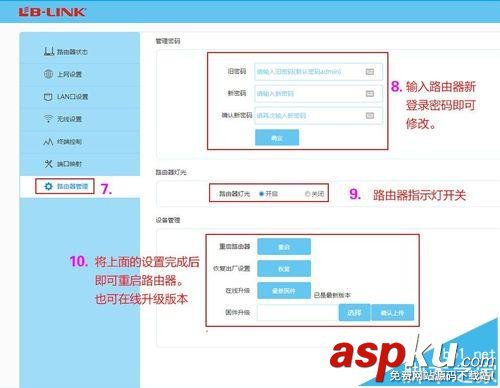500x388 pixels.
Task: Click the LB-LINK logo in the header
Action: 52,12
